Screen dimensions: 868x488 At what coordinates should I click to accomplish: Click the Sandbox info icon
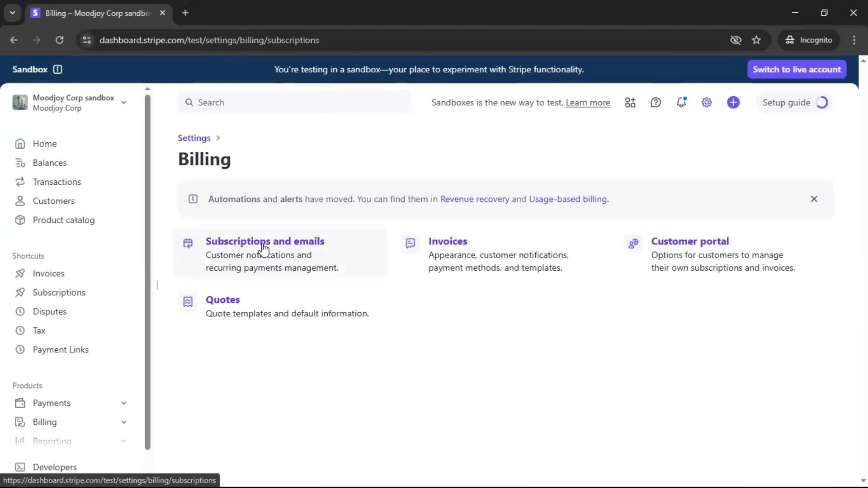click(57, 69)
